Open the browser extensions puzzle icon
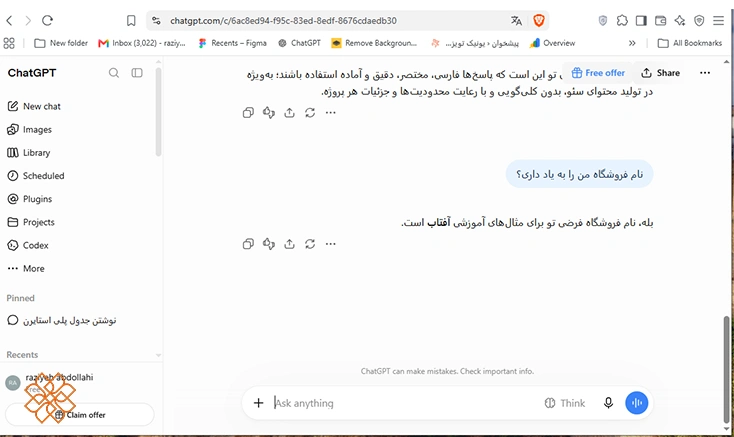 (622, 21)
